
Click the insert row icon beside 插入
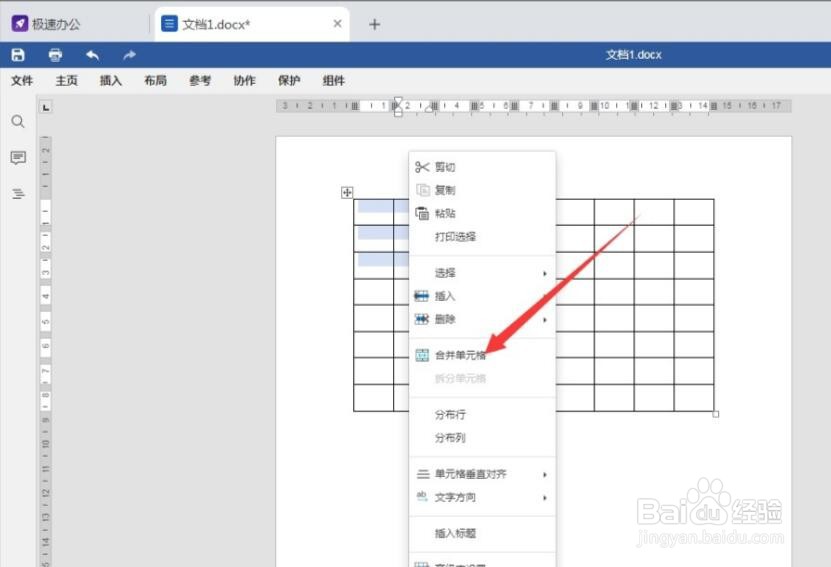pyautogui.click(x=421, y=296)
